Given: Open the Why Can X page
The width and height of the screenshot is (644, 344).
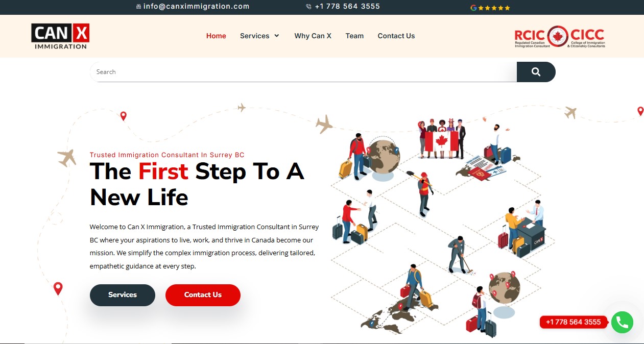Looking at the screenshot, I should tap(313, 36).
